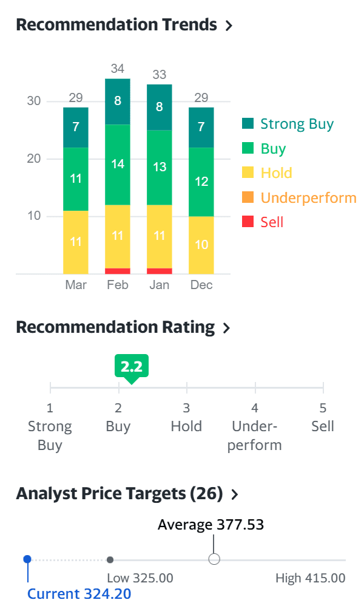Open the Recommendation Rating heading link

tap(115, 327)
